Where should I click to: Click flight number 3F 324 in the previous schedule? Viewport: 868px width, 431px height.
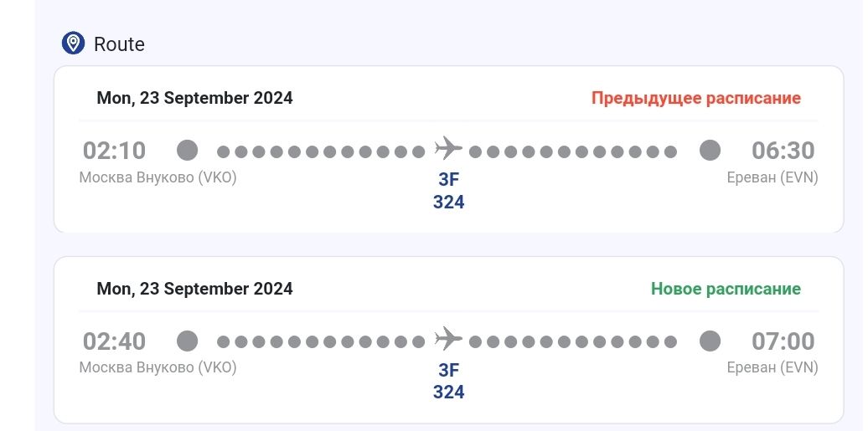448,190
